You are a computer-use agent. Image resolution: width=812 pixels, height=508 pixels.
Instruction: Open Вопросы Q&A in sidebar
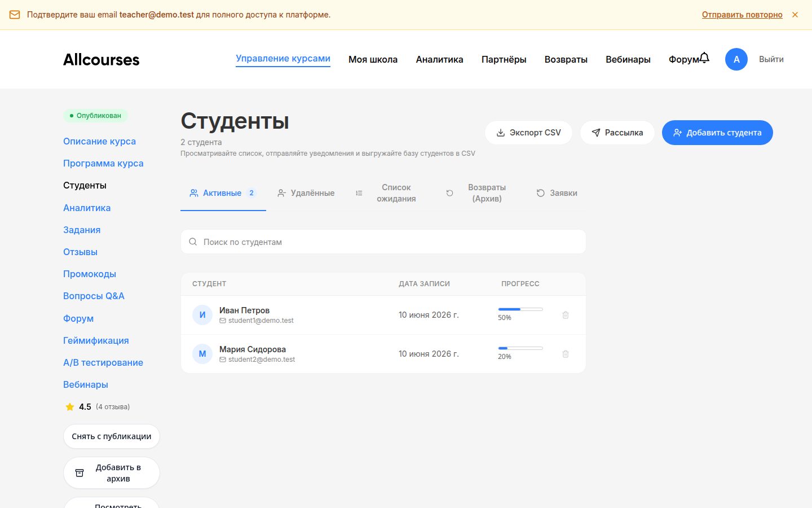click(94, 296)
